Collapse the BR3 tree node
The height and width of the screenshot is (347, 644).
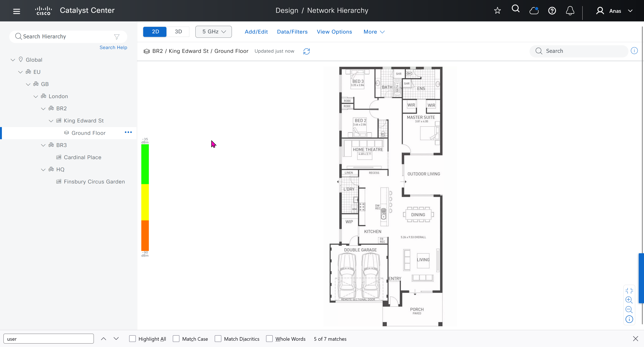(x=43, y=145)
